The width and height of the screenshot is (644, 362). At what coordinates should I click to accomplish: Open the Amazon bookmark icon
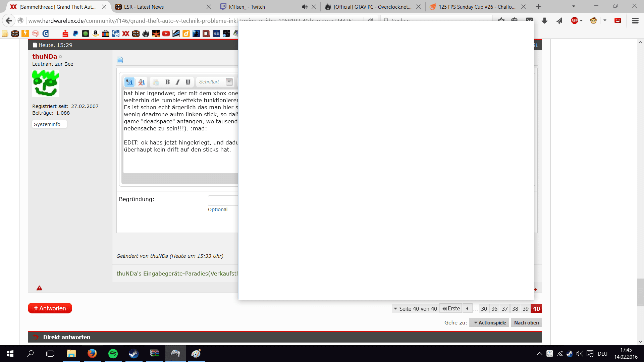tap(96, 34)
